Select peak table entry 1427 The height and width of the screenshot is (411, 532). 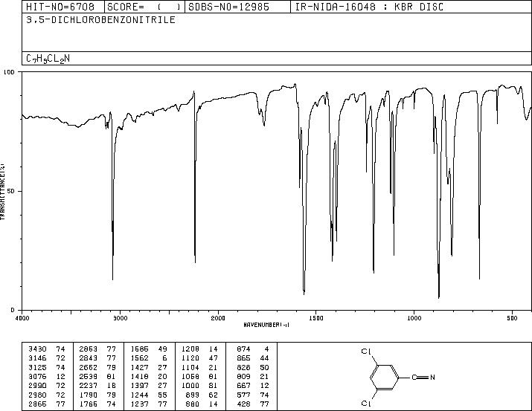click(149, 367)
